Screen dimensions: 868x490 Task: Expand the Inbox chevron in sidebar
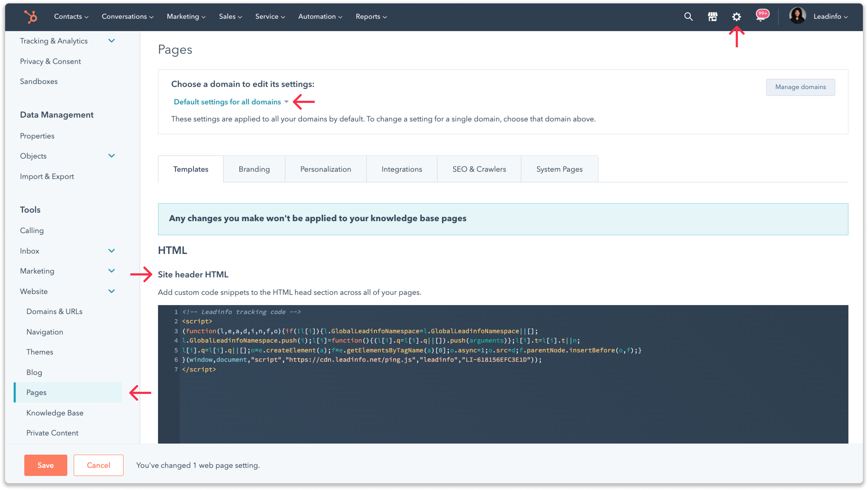pos(111,251)
